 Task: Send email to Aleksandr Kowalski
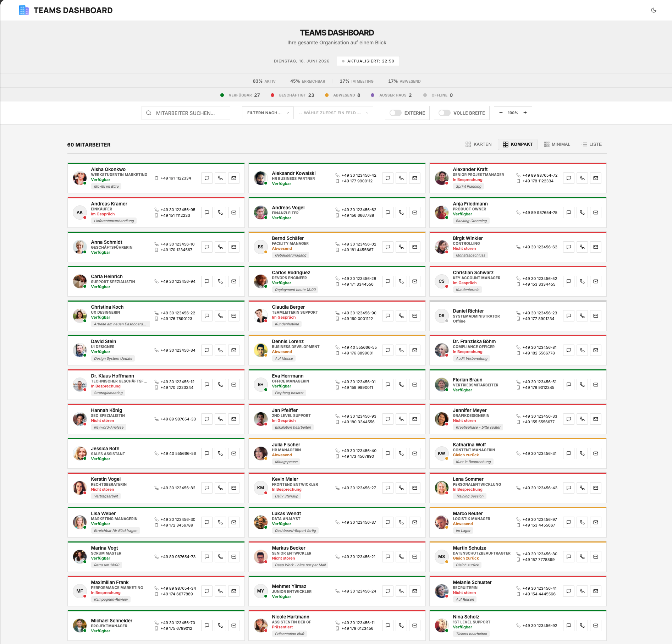pyautogui.click(x=415, y=178)
